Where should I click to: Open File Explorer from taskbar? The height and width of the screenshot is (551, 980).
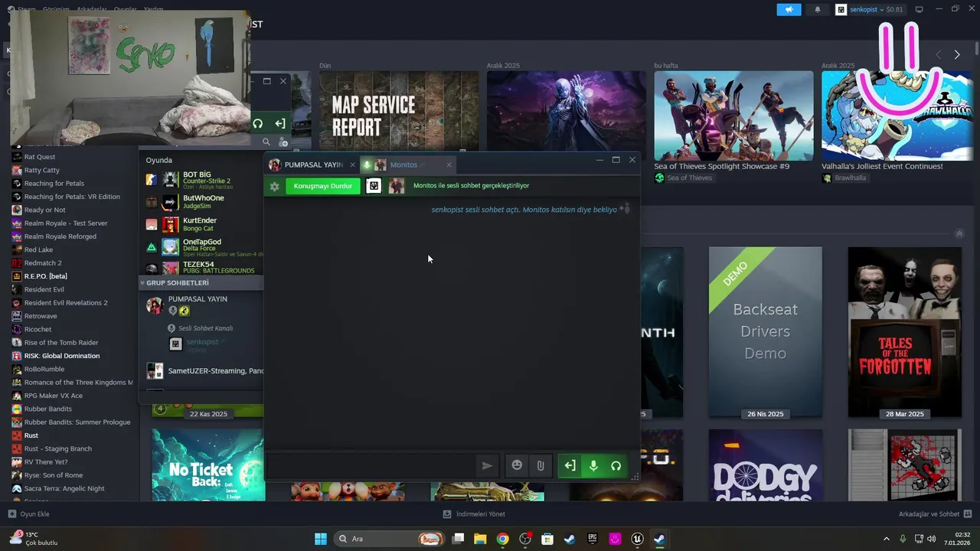[x=480, y=539]
